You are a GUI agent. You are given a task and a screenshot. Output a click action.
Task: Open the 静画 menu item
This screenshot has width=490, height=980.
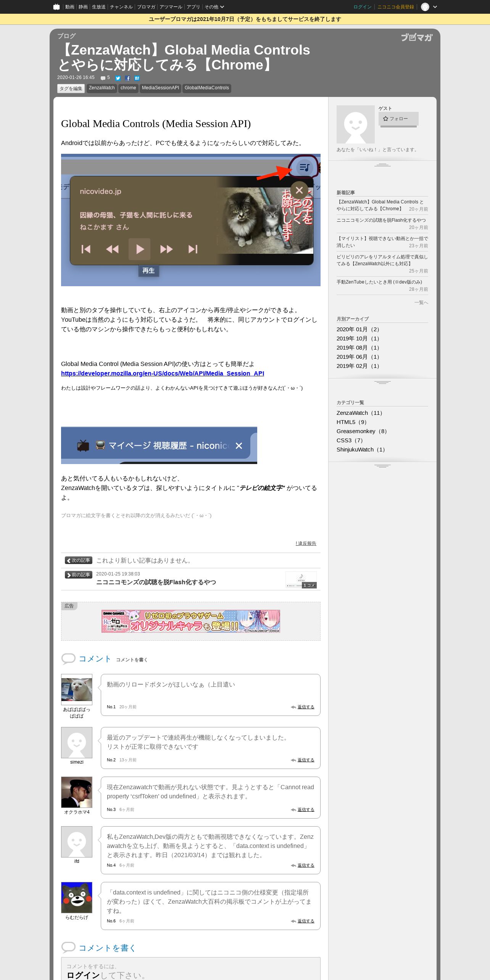pyautogui.click(x=83, y=7)
